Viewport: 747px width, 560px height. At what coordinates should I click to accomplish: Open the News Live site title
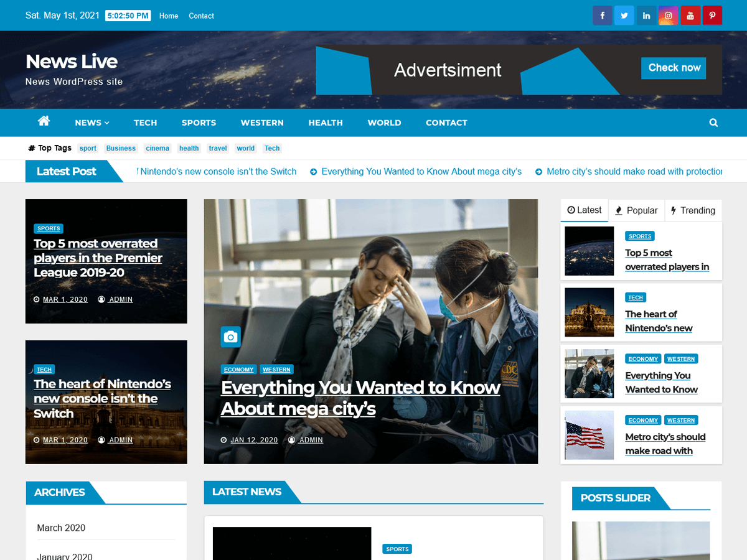[x=72, y=62]
